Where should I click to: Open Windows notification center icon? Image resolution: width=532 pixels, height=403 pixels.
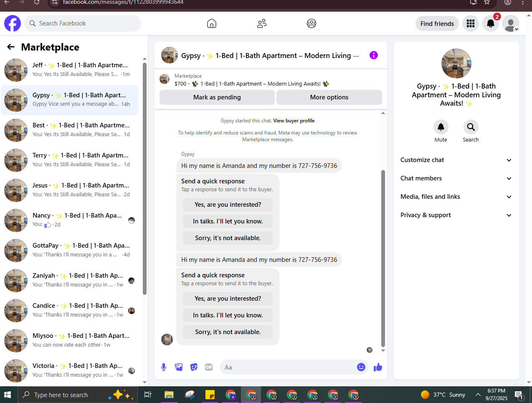[519, 395]
